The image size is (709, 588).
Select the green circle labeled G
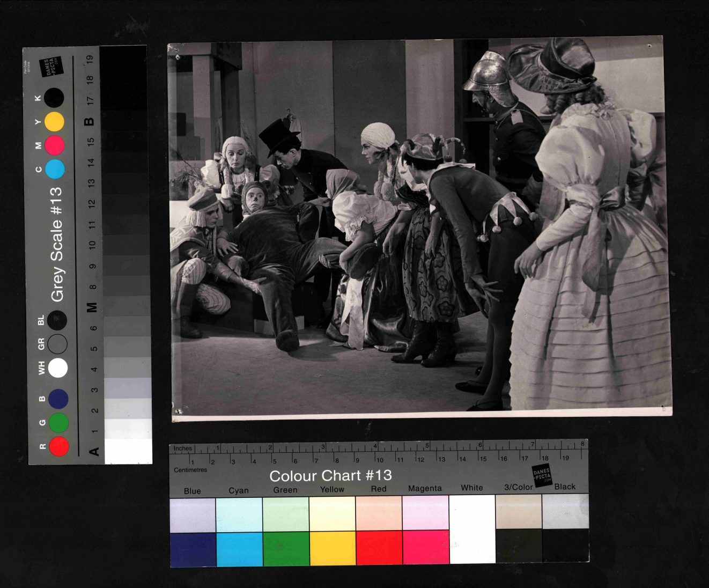[58, 423]
